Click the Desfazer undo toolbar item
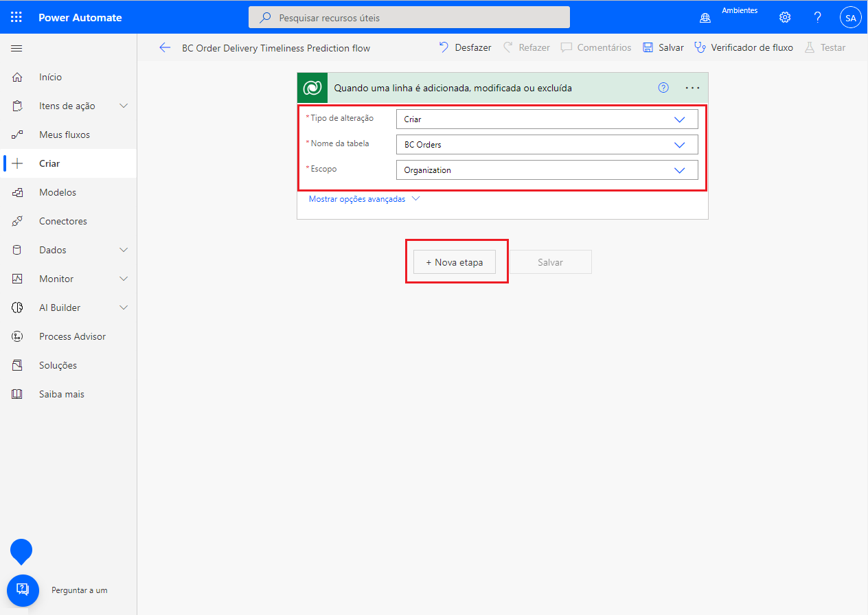Image resolution: width=868 pixels, height=615 pixels. pos(465,47)
